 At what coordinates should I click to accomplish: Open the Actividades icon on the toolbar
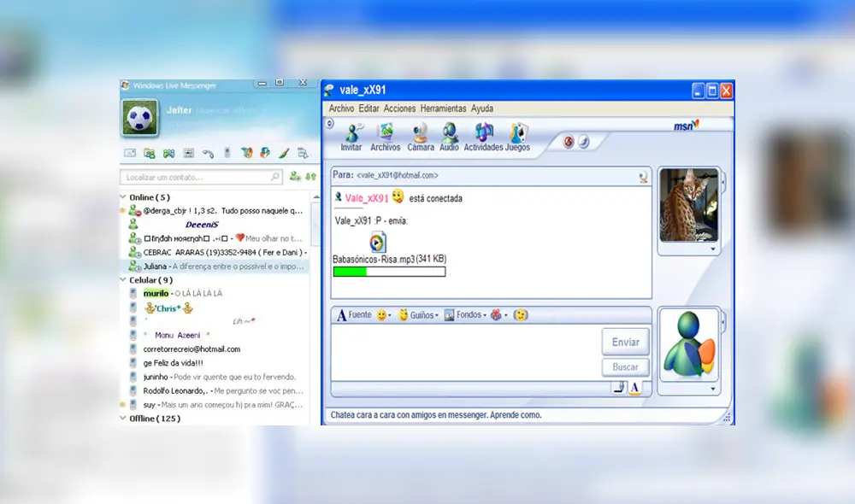click(x=483, y=137)
